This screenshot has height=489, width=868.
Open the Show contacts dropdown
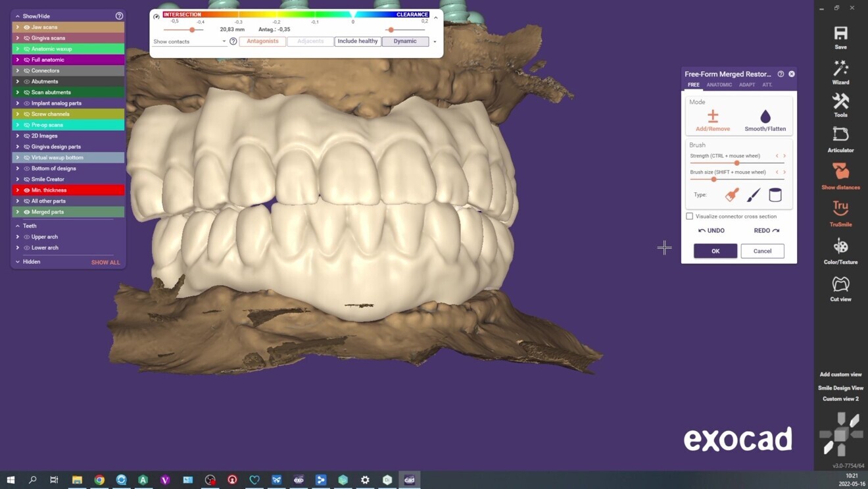[224, 41]
